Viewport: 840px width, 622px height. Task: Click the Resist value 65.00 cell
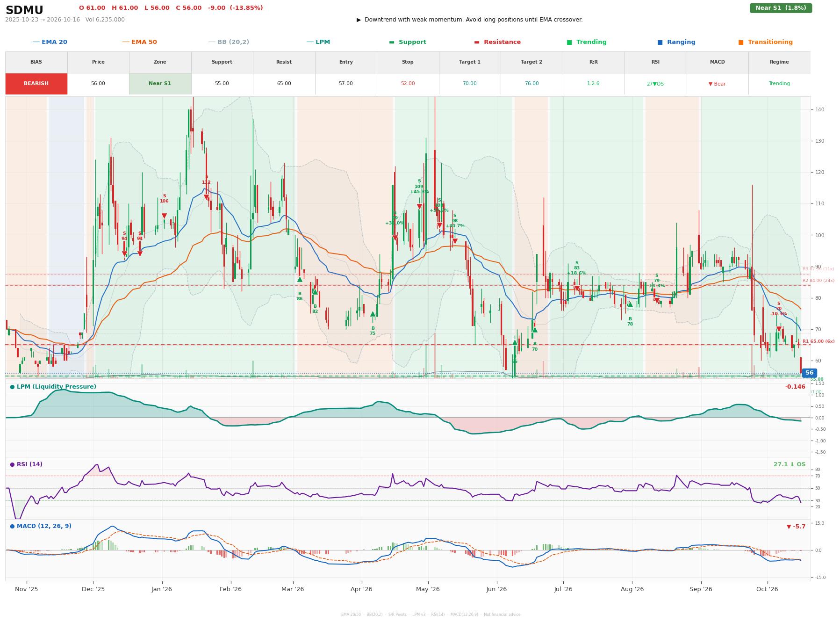284,84
